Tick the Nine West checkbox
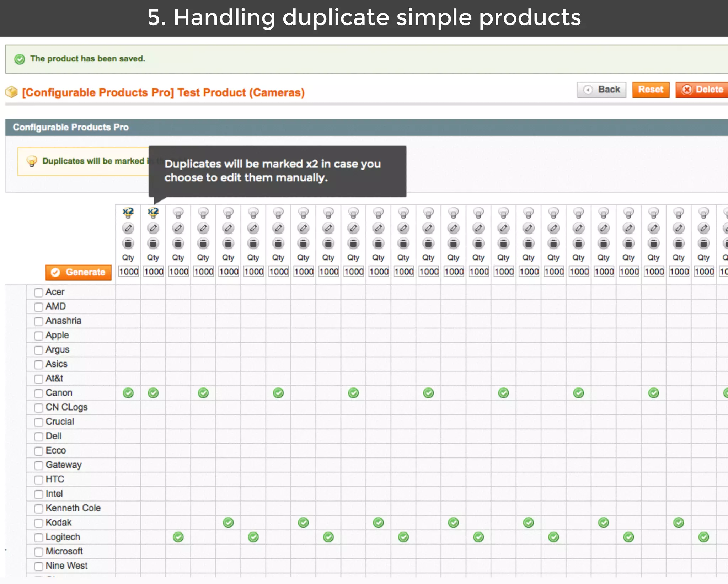This screenshot has width=728, height=584. tap(38, 566)
